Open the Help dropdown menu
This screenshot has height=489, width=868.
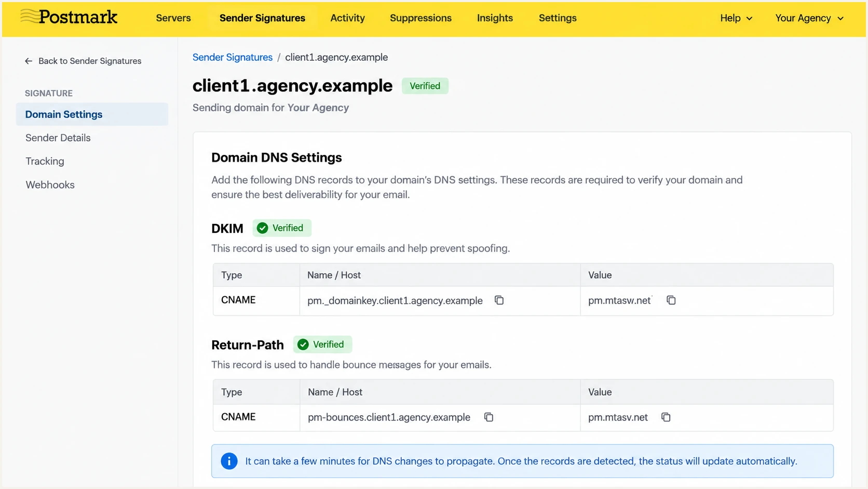pyautogui.click(x=736, y=18)
